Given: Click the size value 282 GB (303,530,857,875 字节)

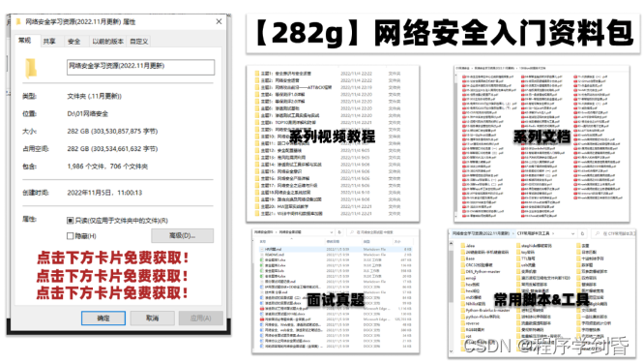Looking at the screenshot, I should 112,132.
